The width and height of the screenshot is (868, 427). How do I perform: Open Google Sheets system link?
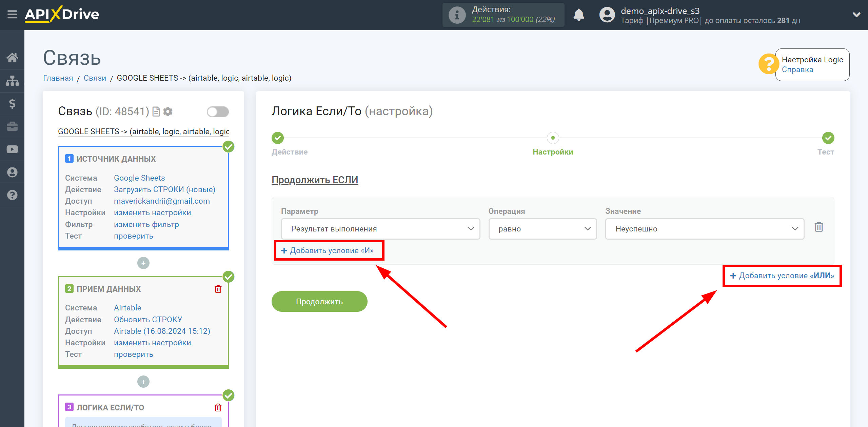[x=139, y=178]
